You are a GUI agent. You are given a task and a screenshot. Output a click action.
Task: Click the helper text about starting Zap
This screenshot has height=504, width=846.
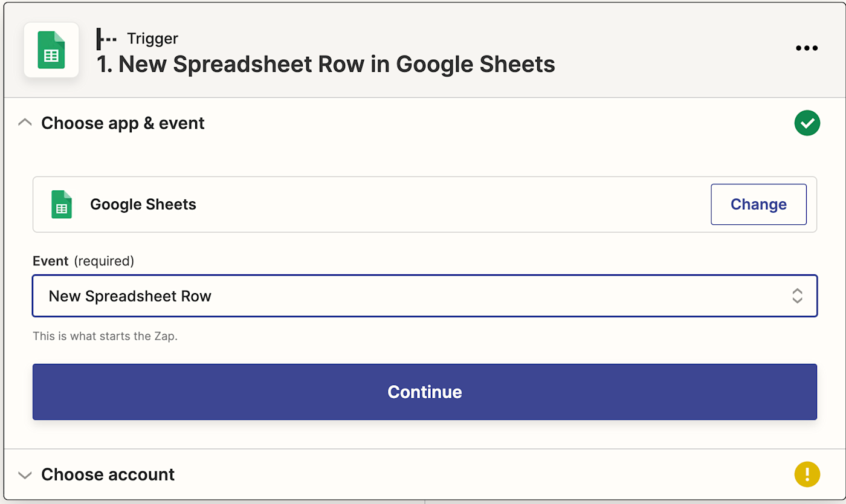(x=105, y=336)
